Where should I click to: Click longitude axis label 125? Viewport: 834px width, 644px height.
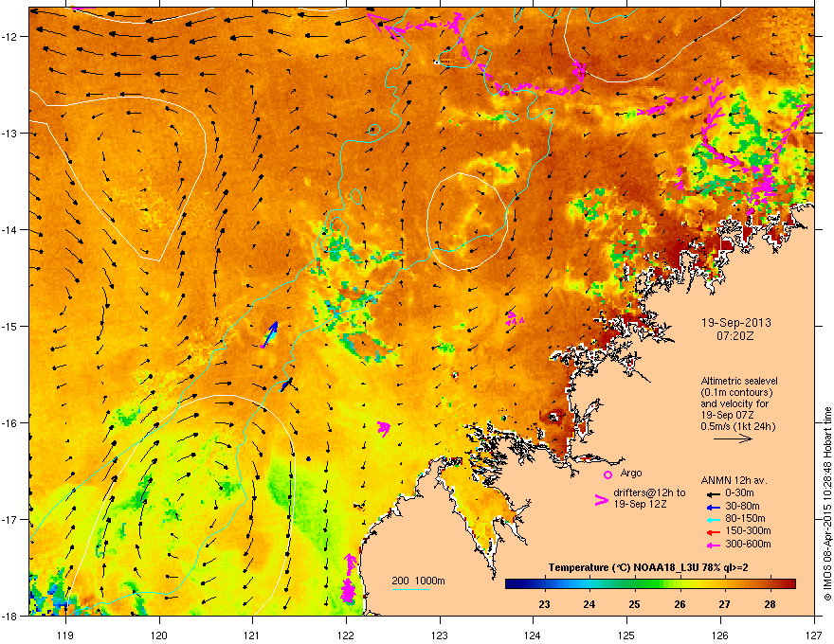626,635
